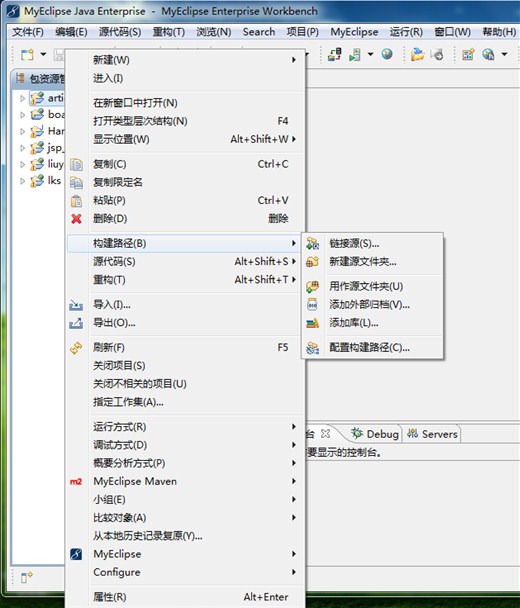Click the m2 Maven icon
The width and height of the screenshot is (520, 608).
76,482
